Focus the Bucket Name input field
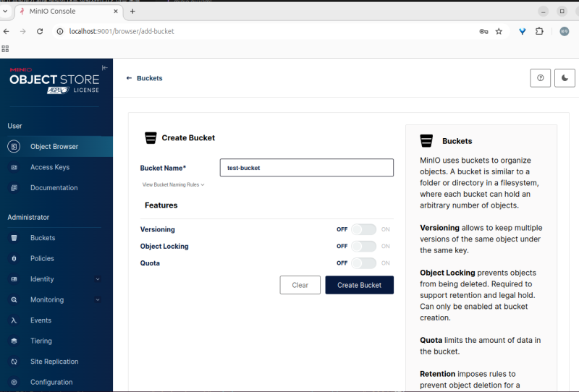The width and height of the screenshot is (579, 392). tap(306, 168)
